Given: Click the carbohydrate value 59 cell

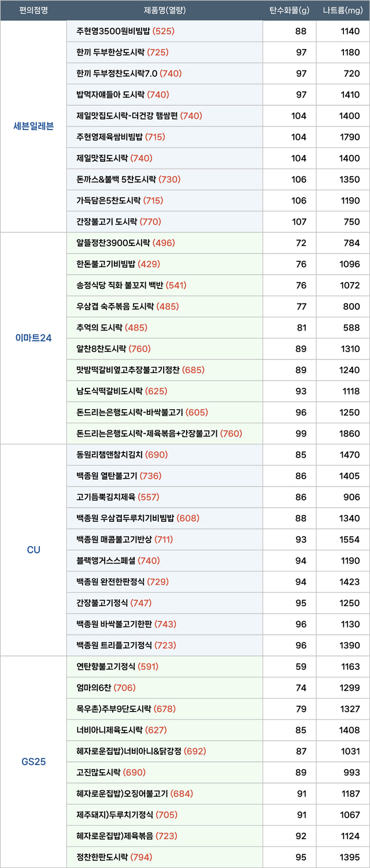Looking at the screenshot, I should pyautogui.click(x=301, y=667).
